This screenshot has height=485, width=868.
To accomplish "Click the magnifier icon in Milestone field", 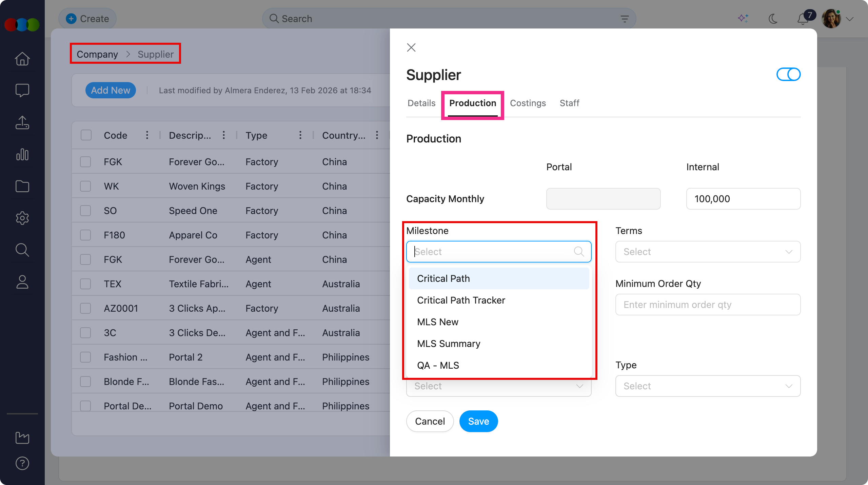I will pos(579,251).
